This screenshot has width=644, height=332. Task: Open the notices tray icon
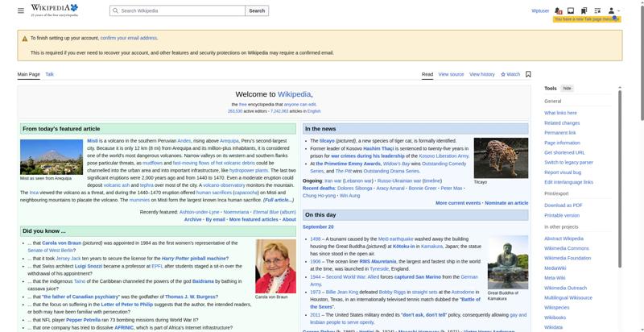[571, 10]
